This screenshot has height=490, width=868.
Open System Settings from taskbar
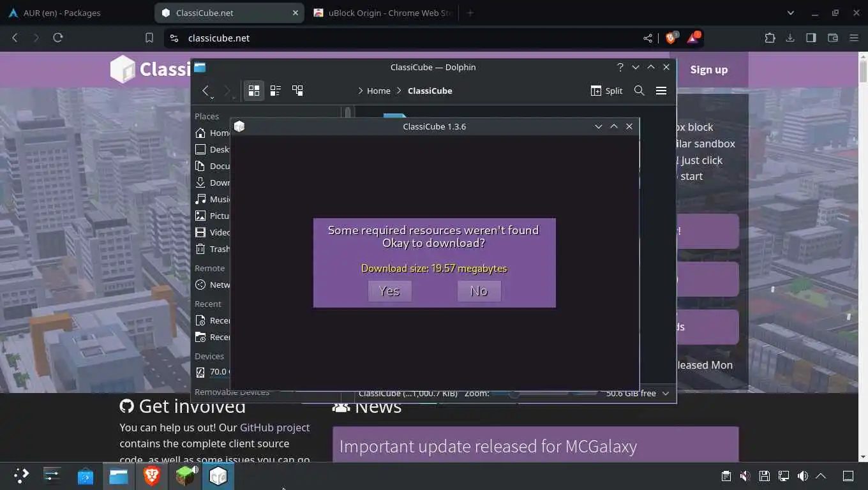pyautogui.click(x=52, y=475)
